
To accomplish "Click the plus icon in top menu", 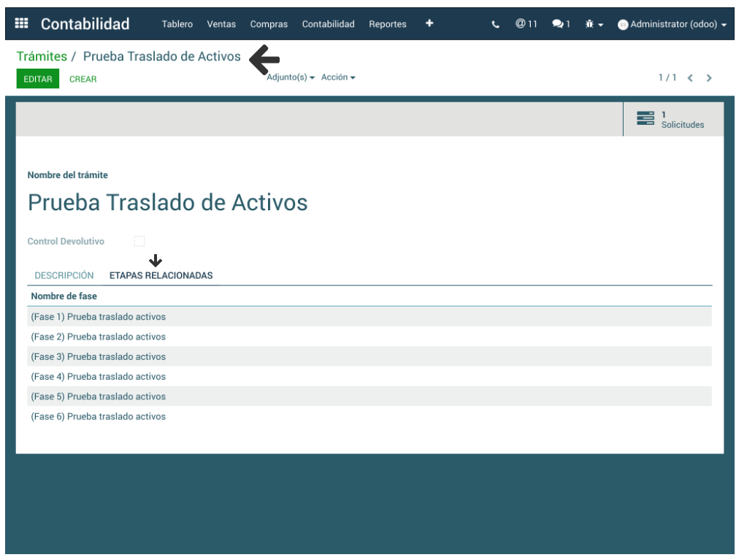I will 429,23.
